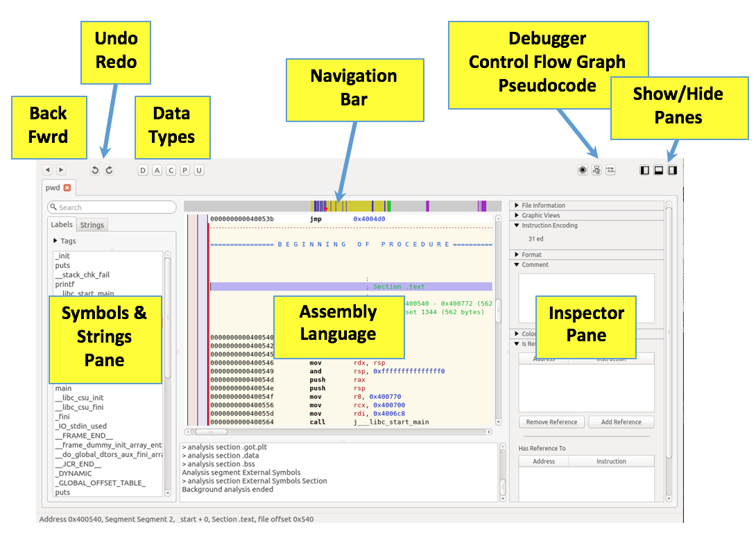Viewport: 756px width, 541px height.
Task: Undo the last action
Action: [95, 170]
